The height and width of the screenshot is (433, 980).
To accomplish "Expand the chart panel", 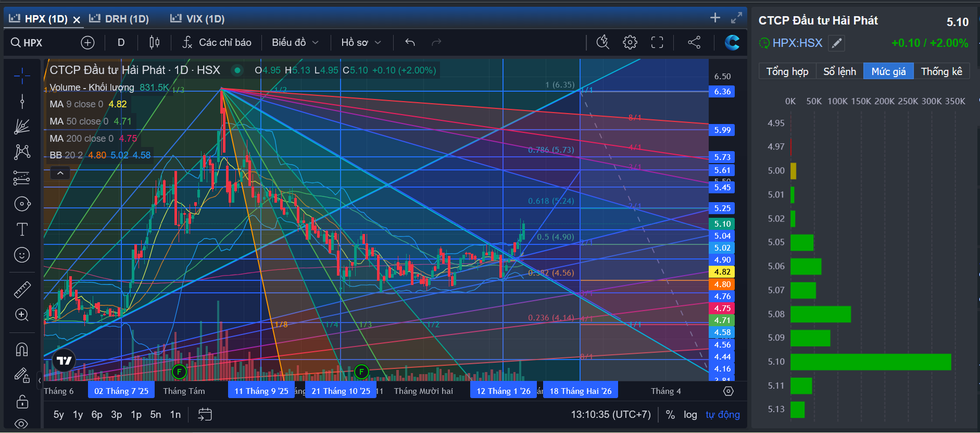I will [x=736, y=18].
